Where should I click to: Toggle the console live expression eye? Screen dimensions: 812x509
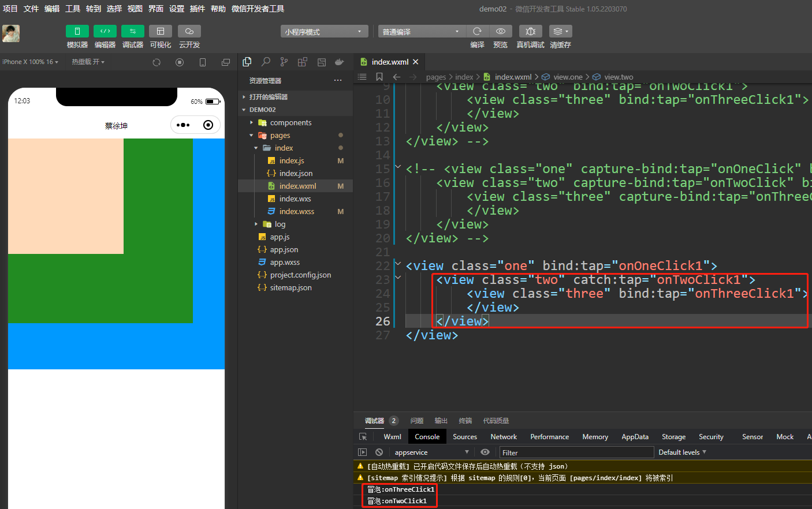485,452
